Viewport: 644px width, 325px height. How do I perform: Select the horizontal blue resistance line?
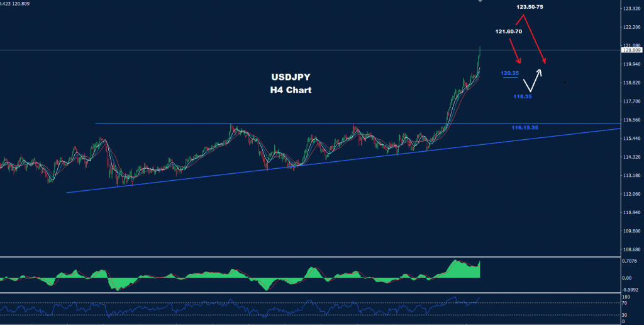[x=357, y=123]
